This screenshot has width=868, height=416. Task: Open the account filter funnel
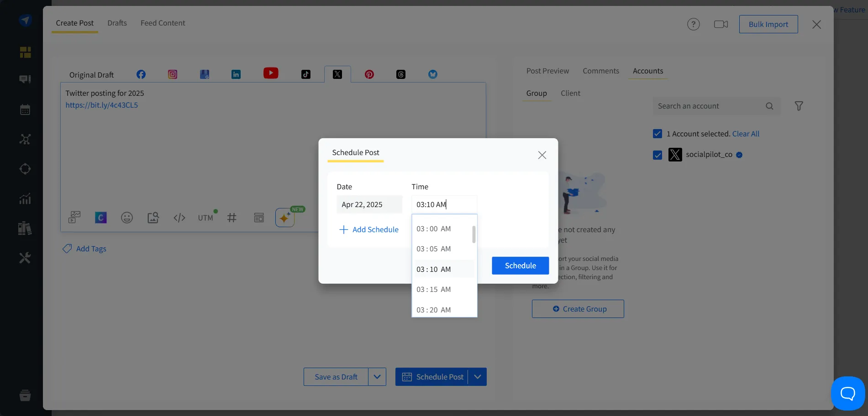(799, 106)
